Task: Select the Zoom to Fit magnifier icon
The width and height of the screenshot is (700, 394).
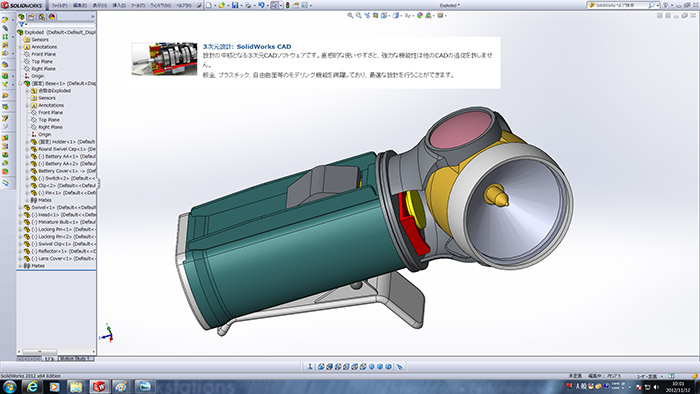Action: (350, 15)
